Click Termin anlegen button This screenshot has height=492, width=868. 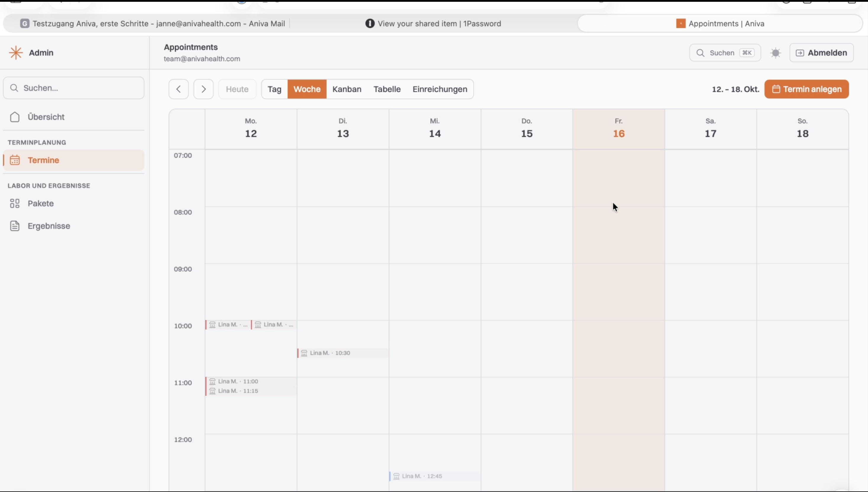806,89
